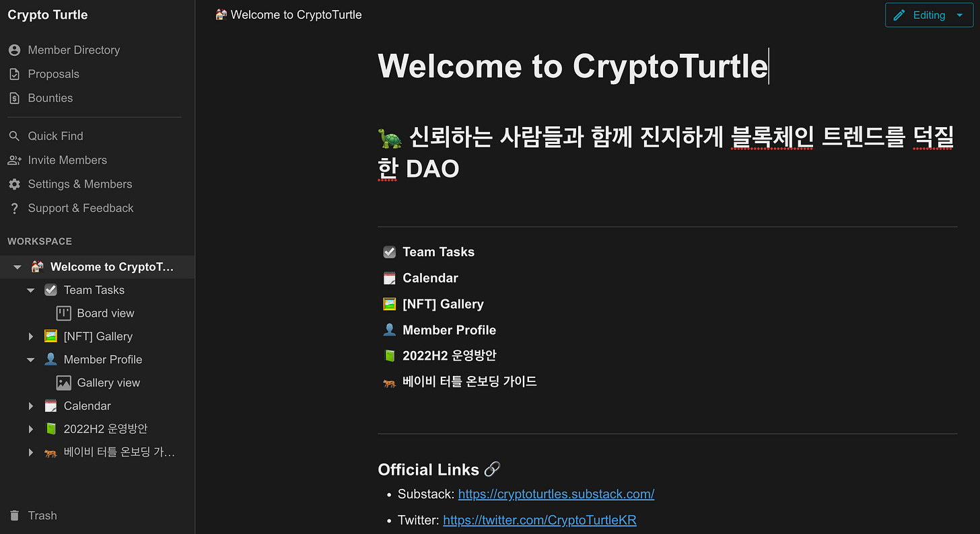Select Board view under Team Tasks
This screenshot has height=534, width=980.
pyautogui.click(x=106, y=313)
